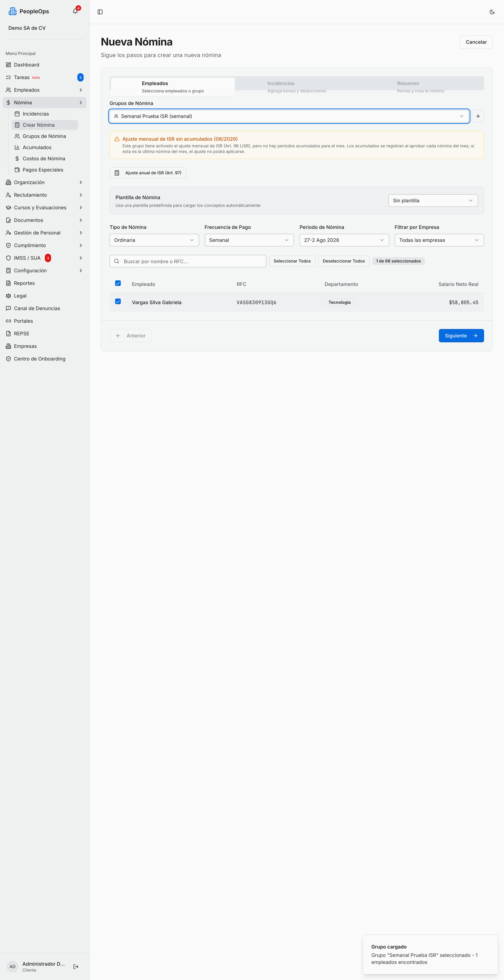Click Deseleccionar Todos button

tap(344, 261)
